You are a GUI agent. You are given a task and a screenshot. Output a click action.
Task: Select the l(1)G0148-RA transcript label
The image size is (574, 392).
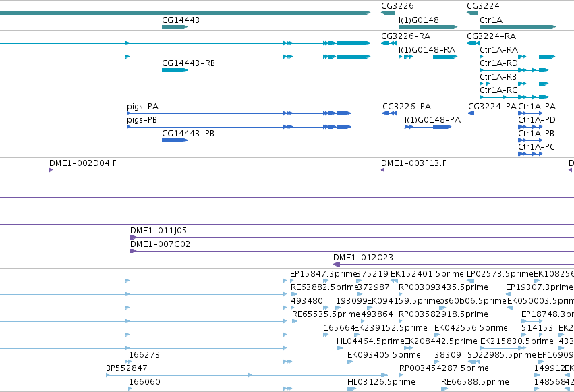tap(427, 50)
